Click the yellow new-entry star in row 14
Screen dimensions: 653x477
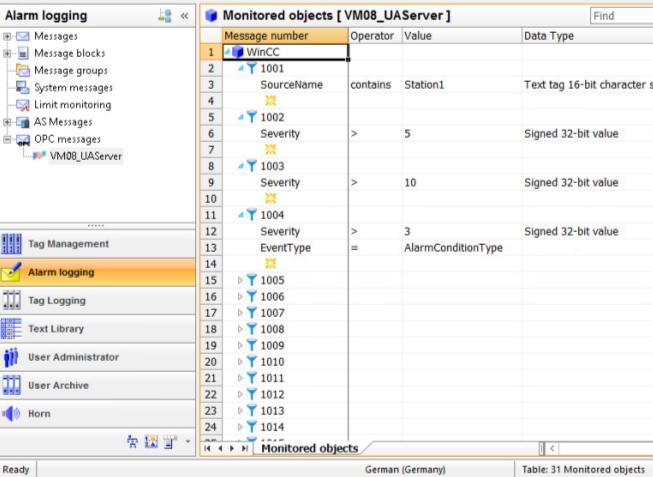pyautogui.click(x=271, y=263)
